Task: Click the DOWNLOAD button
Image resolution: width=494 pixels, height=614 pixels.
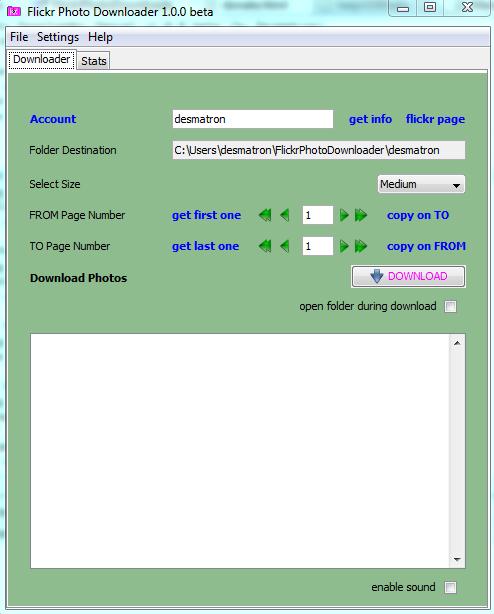Action: click(x=408, y=276)
